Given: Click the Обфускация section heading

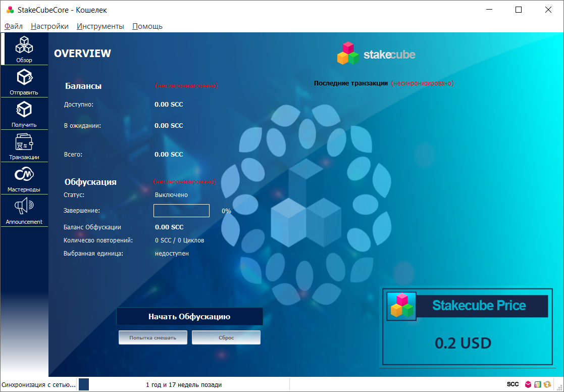Looking at the screenshot, I should [x=91, y=182].
